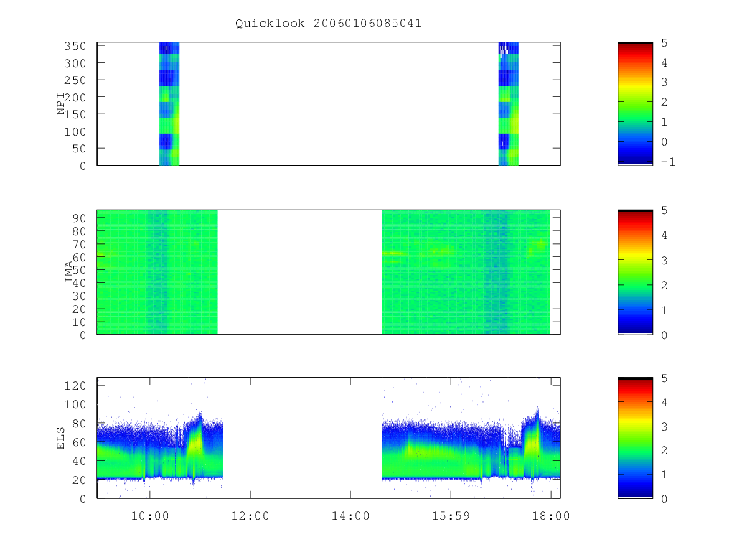Click the 100 tick on ELS axis
The image size is (747, 560).
[x=74, y=404]
